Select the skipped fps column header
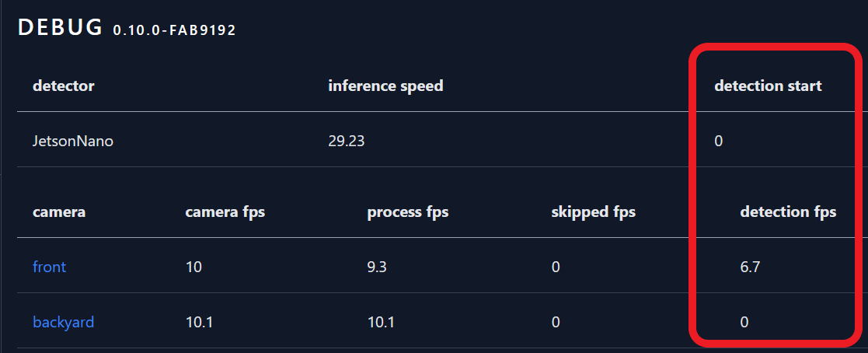 pyautogui.click(x=594, y=211)
